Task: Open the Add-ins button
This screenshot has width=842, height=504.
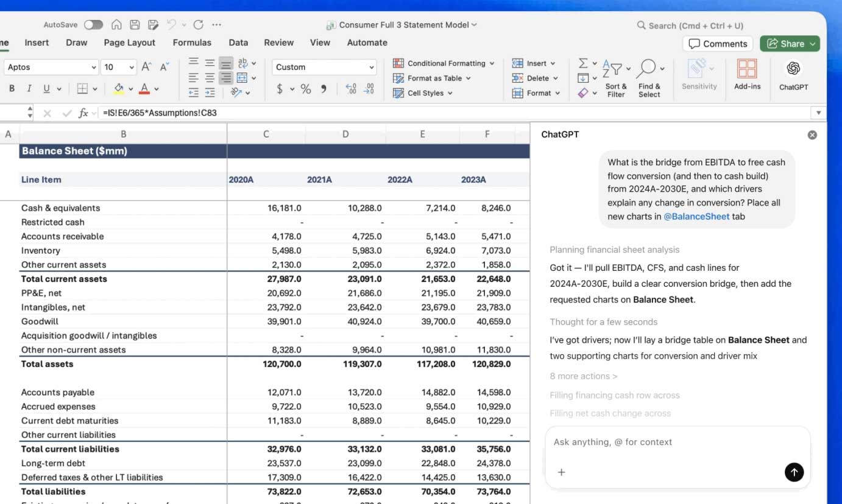Action: click(747, 75)
